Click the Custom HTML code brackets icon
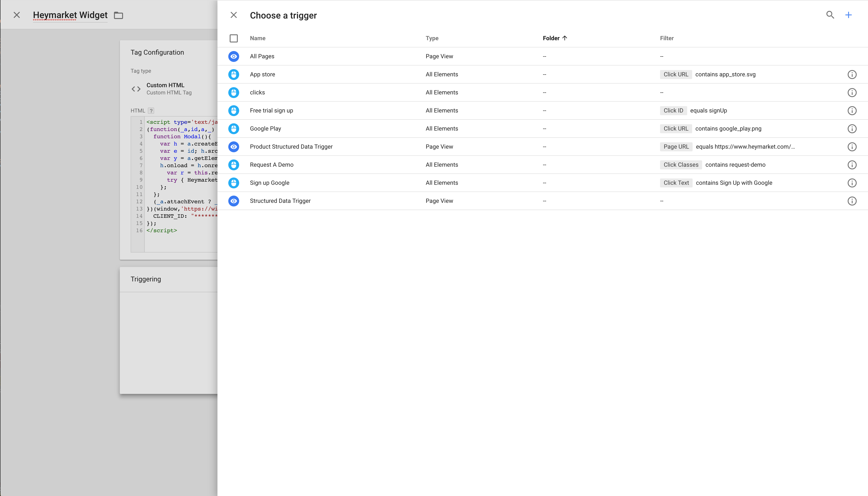This screenshot has height=496, width=868. [136, 89]
